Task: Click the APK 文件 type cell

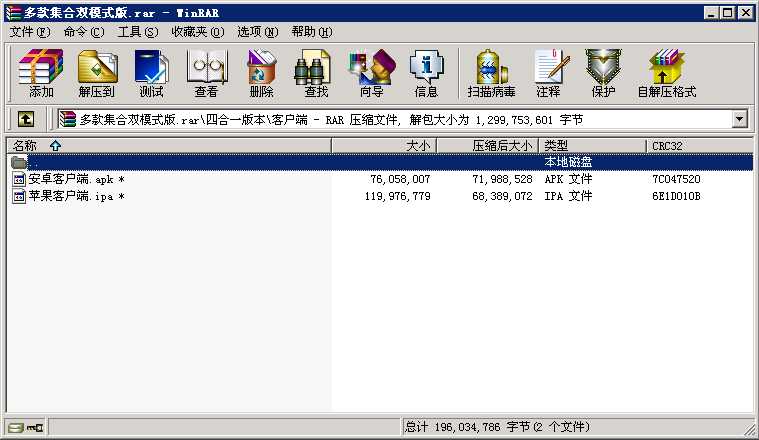Action: [568, 179]
